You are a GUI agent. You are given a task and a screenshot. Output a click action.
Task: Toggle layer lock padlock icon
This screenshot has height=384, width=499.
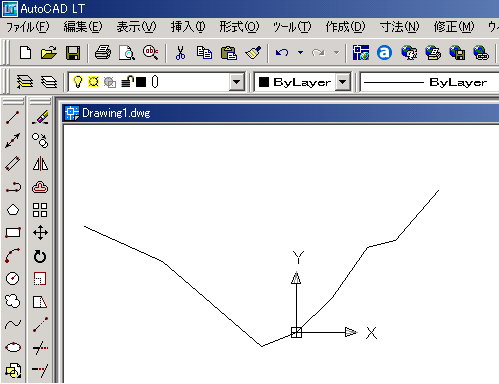pyautogui.click(x=127, y=82)
